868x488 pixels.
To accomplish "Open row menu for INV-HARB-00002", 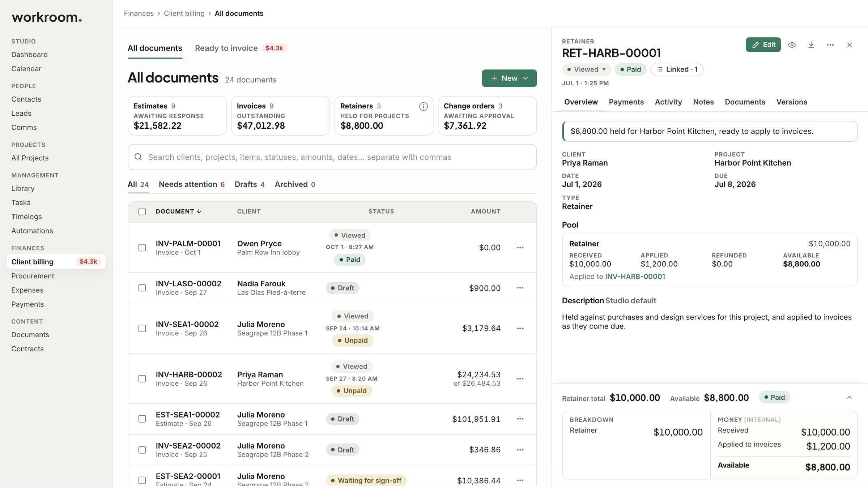I will point(520,379).
